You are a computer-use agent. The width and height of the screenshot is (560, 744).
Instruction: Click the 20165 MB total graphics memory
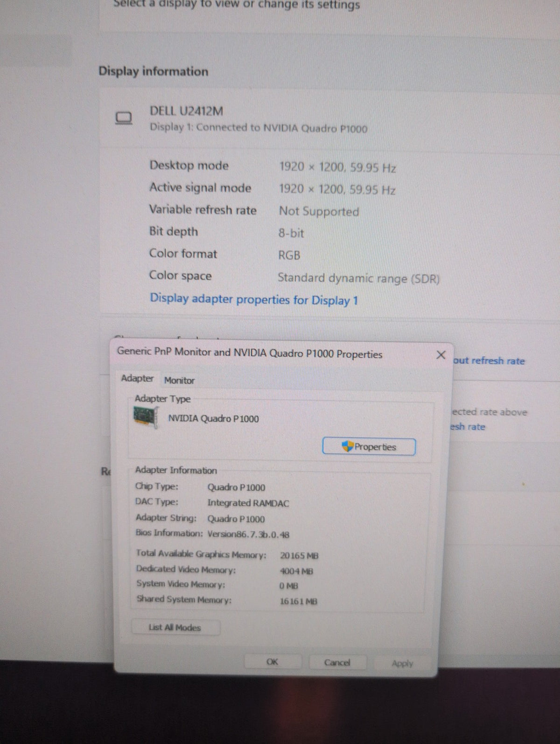299,555
